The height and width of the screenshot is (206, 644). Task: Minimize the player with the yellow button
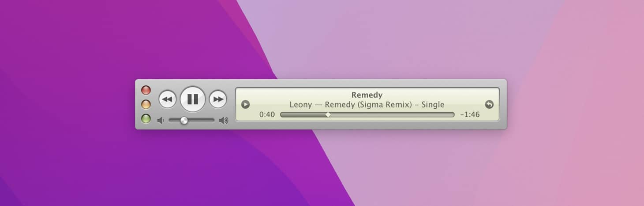(146, 104)
